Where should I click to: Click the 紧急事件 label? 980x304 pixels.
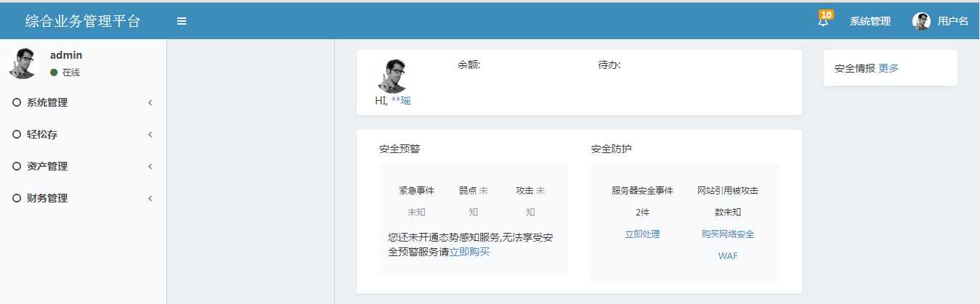click(x=416, y=191)
